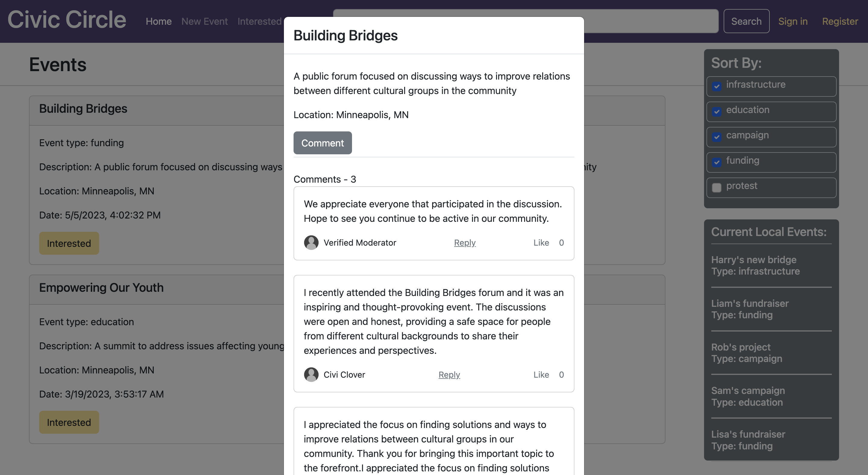Click Civi Clover's avatar icon
Image resolution: width=868 pixels, height=475 pixels.
point(311,375)
